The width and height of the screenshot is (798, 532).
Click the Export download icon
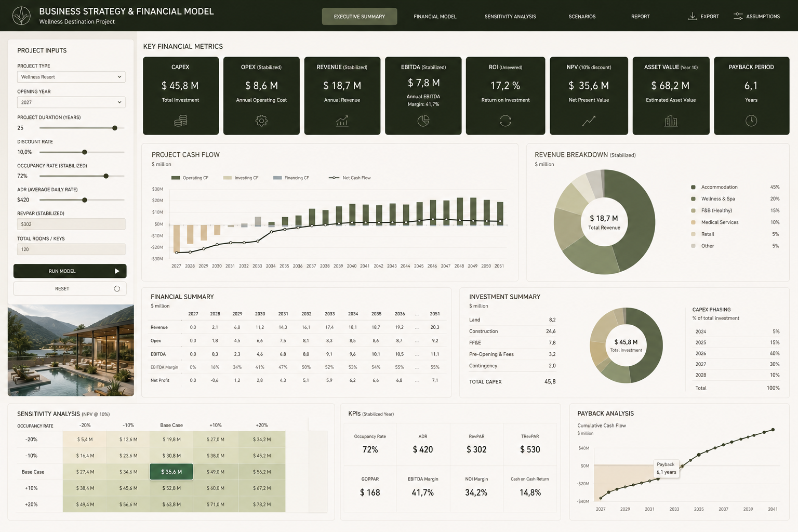(x=692, y=16)
